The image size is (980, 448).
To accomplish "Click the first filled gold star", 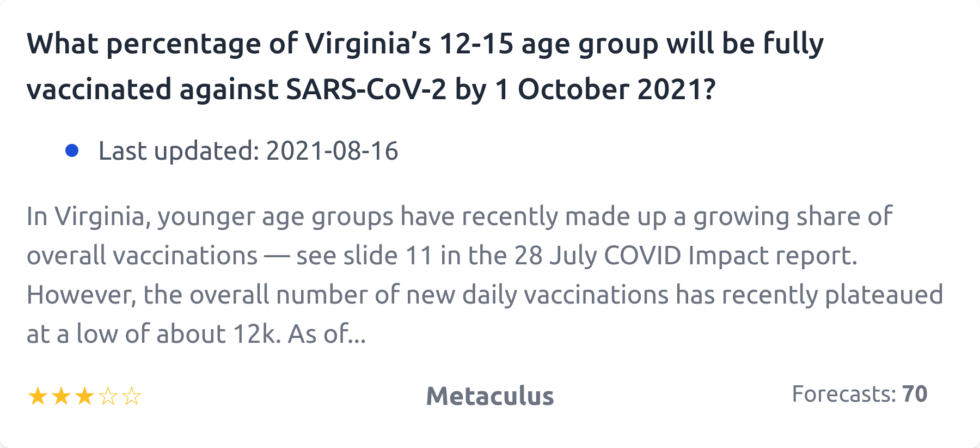I will pyautogui.click(x=38, y=396).
